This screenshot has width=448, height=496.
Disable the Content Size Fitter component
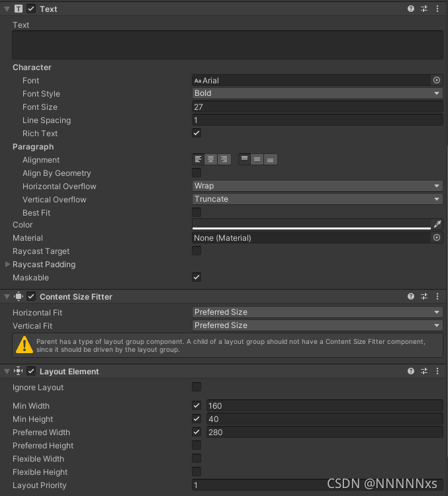coord(31,296)
